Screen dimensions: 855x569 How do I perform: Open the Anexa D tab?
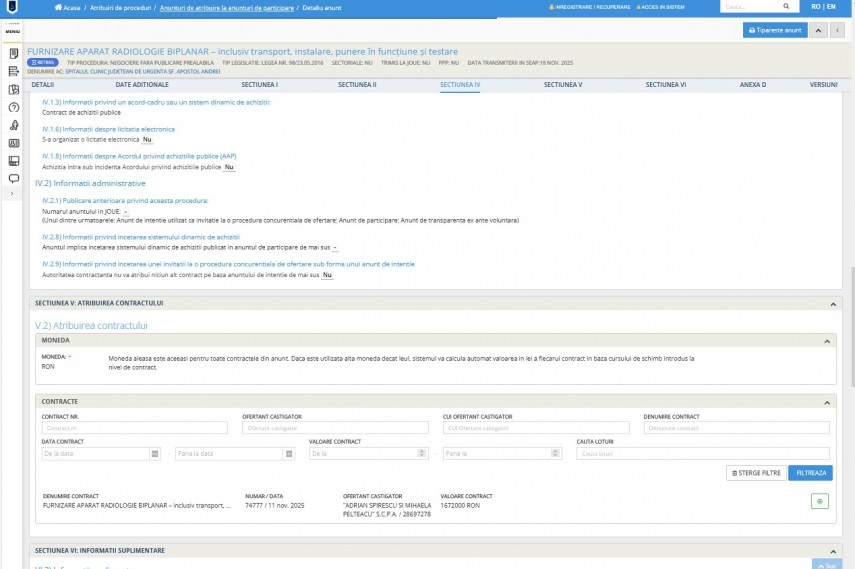752,85
